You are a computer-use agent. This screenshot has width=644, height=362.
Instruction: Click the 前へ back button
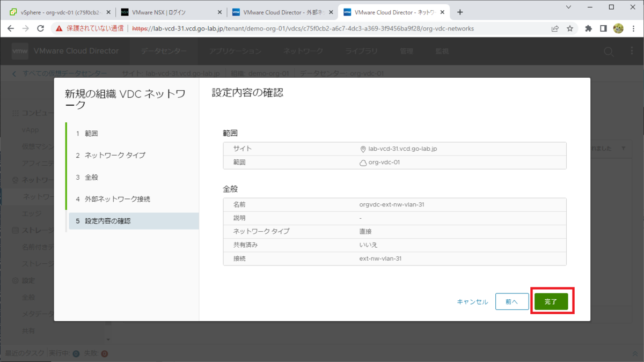[512, 302]
